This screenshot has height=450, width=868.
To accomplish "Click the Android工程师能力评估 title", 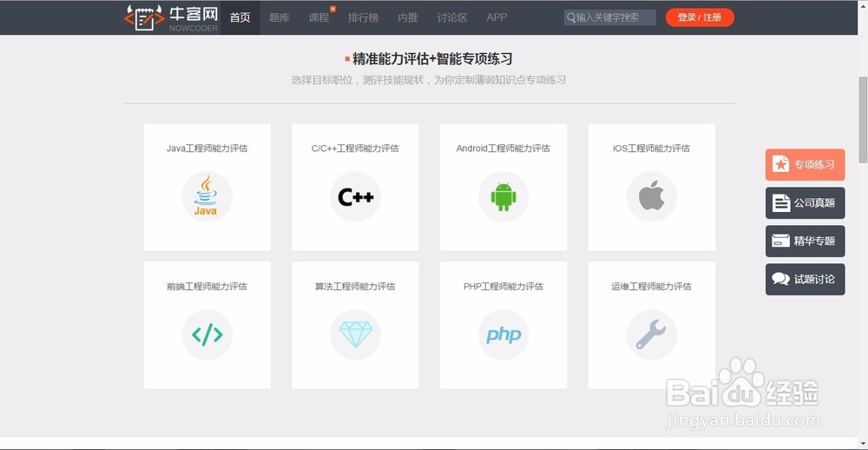I will 503,149.
